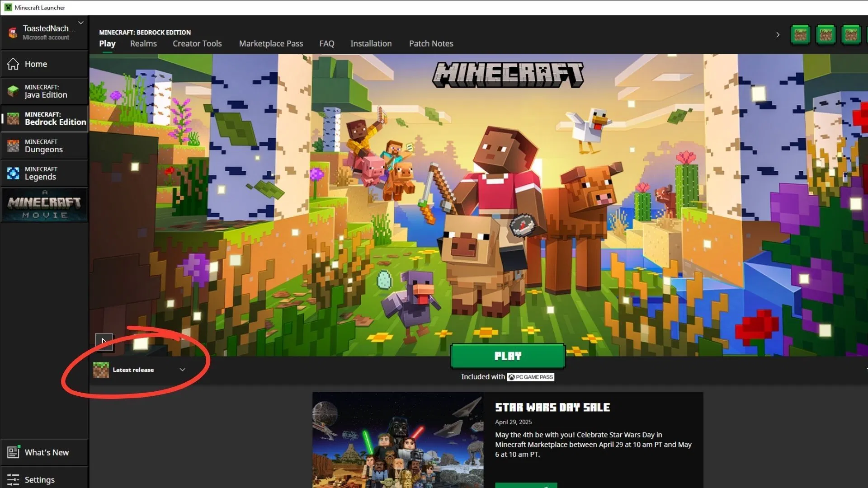The image size is (868, 488).
Task: Switch to the Realms tab
Action: [x=143, y=44]
